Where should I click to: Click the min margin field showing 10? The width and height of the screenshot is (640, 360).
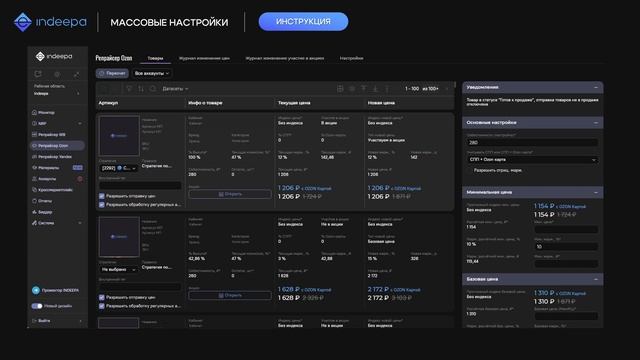coord(566,247)
